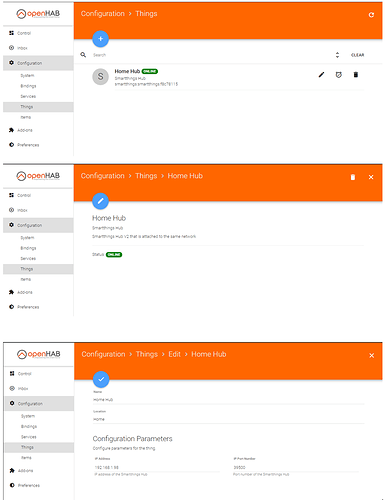
Task: Click pencil edit icon for Home Hub row
Action: tap(321, 75)
